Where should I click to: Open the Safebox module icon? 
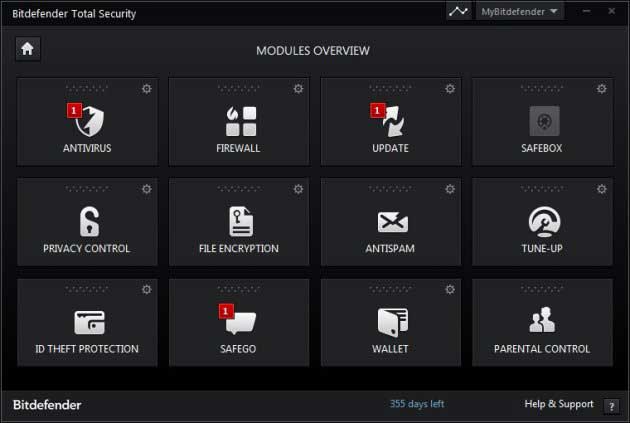(543, 121)
